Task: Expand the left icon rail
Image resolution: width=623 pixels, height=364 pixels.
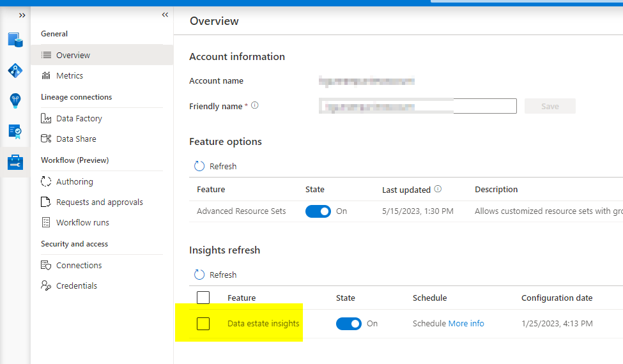Action: point(22,15)
